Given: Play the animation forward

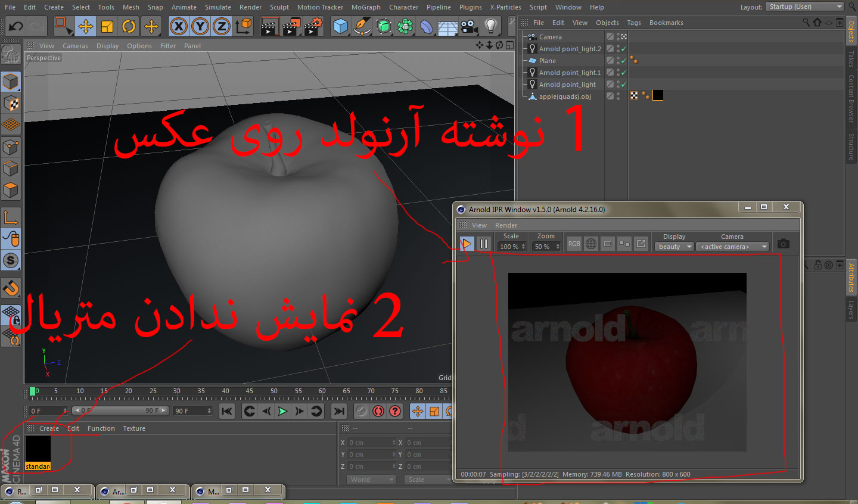Looking at the screenshot, I should 282,411.
